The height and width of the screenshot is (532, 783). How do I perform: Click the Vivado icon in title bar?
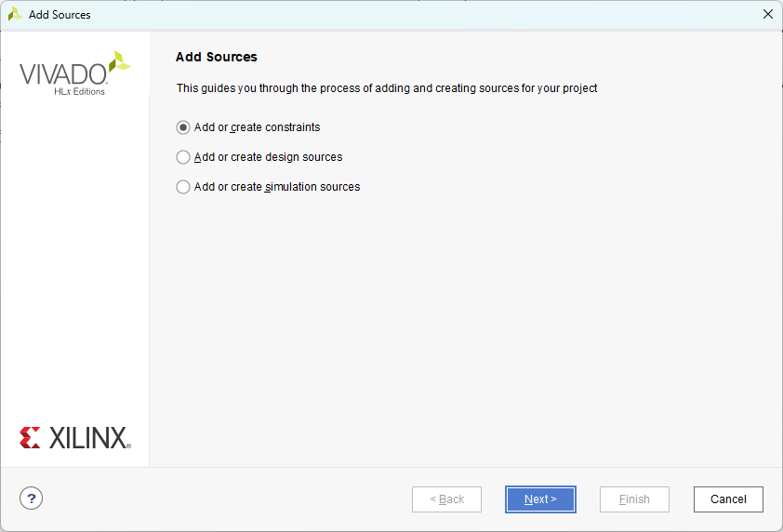(x=15, y=14)
